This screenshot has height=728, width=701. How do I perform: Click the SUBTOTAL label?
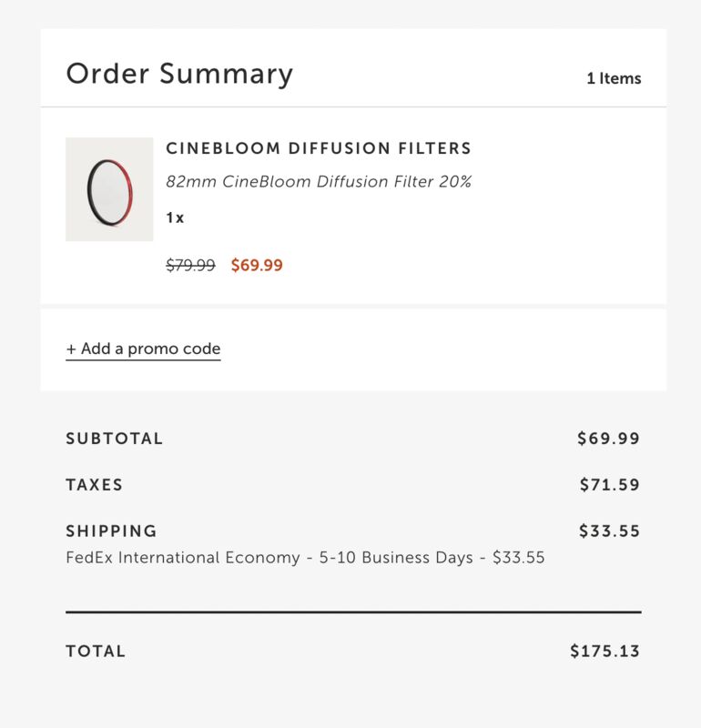click(x=115, y=439)
